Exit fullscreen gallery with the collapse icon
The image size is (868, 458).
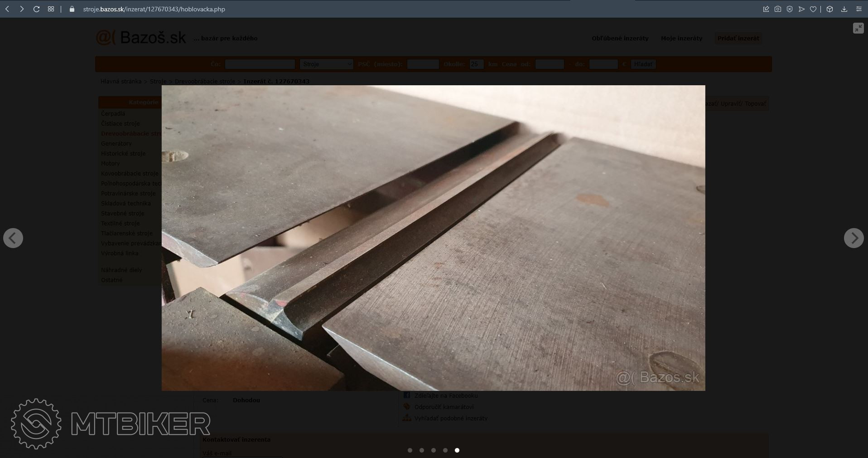(x=858, y=28)
